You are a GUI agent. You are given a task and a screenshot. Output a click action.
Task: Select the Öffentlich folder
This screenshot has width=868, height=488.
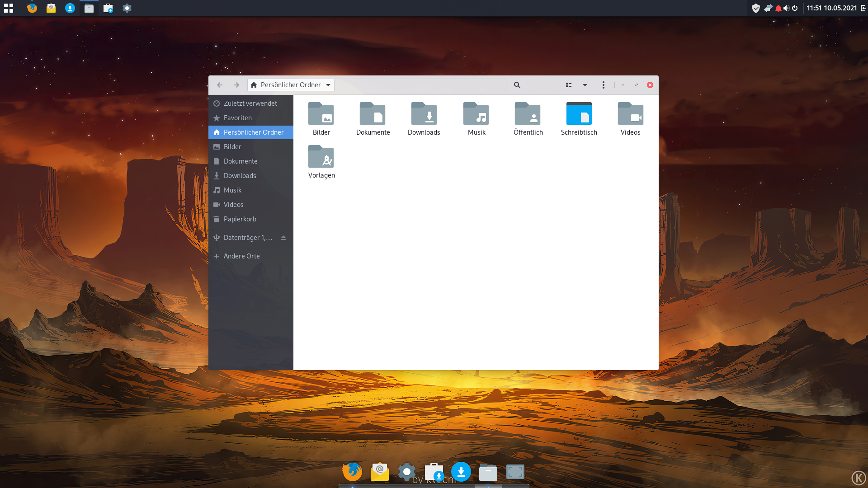coord(528,114)
